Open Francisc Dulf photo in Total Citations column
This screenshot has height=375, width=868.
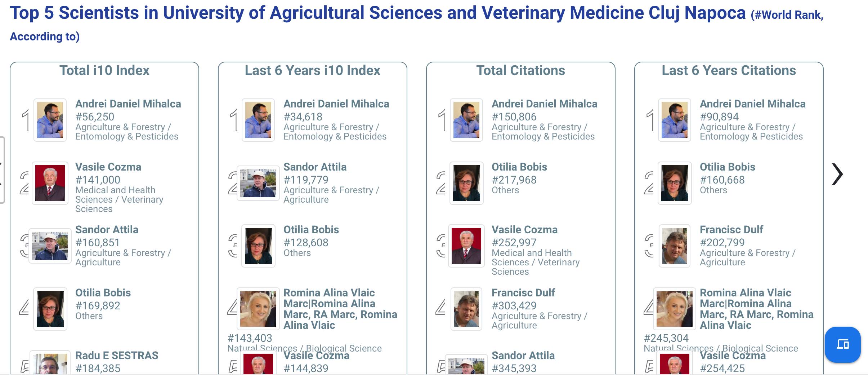tap(466, 309)
